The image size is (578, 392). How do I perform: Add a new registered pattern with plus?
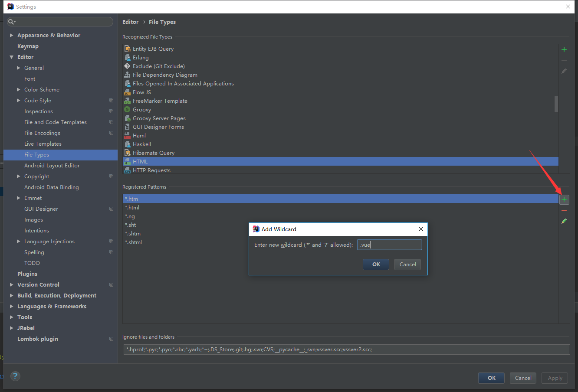point(564,199)
